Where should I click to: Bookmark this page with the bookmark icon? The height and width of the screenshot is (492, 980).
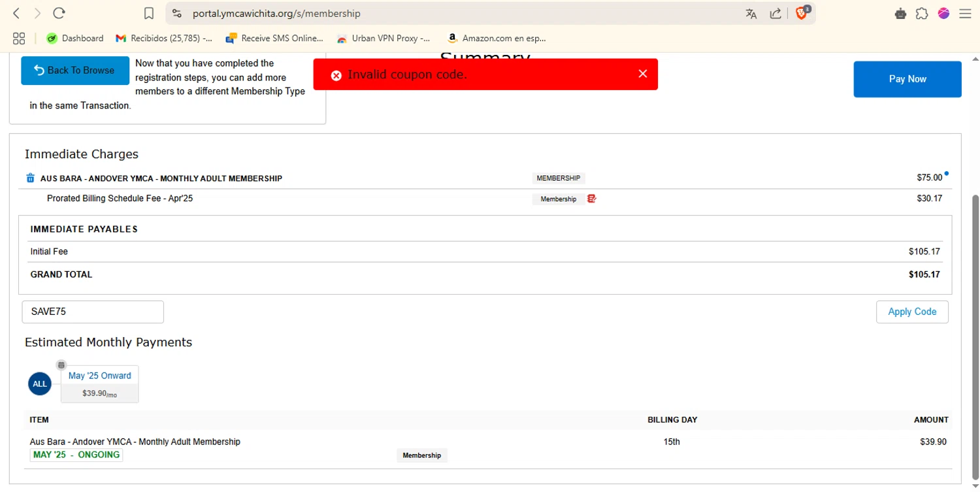149,13
